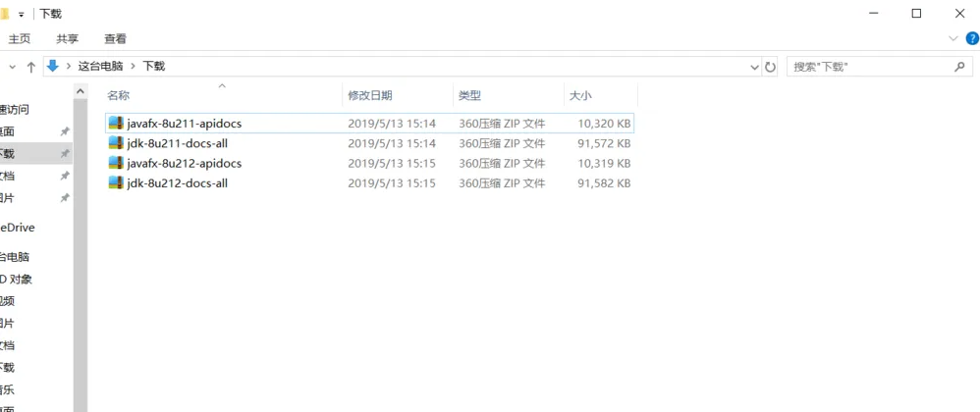
Task: Expand the ribbon using the chevron near Help
Action: [x=953, y=38]
